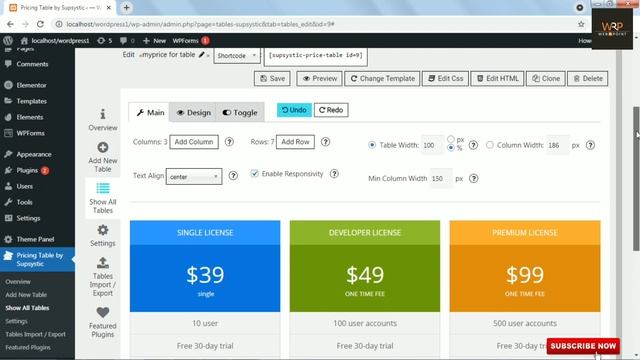Open Elementor in the WordPress menu

click(31, 85)
